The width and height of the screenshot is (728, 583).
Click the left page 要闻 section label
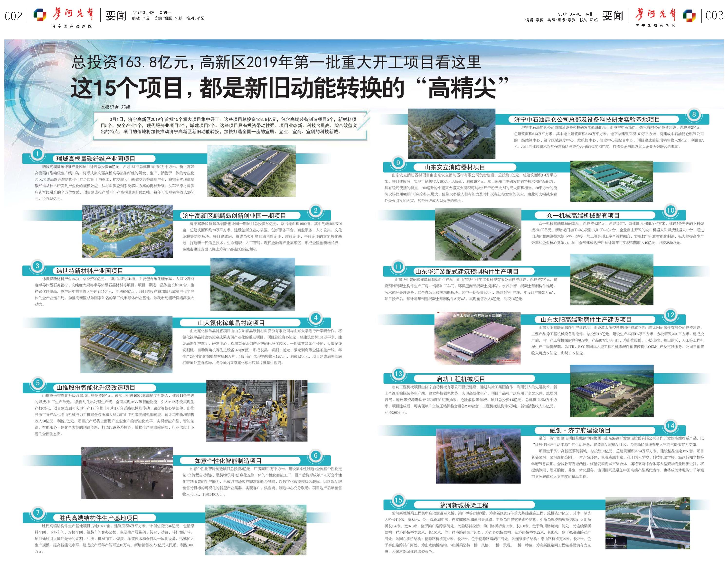click(116, 16)
